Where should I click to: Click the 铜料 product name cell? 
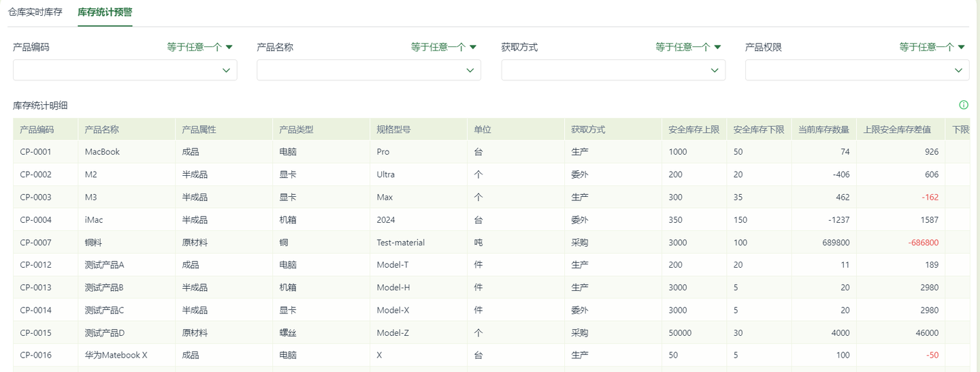(x=95, y=243)
